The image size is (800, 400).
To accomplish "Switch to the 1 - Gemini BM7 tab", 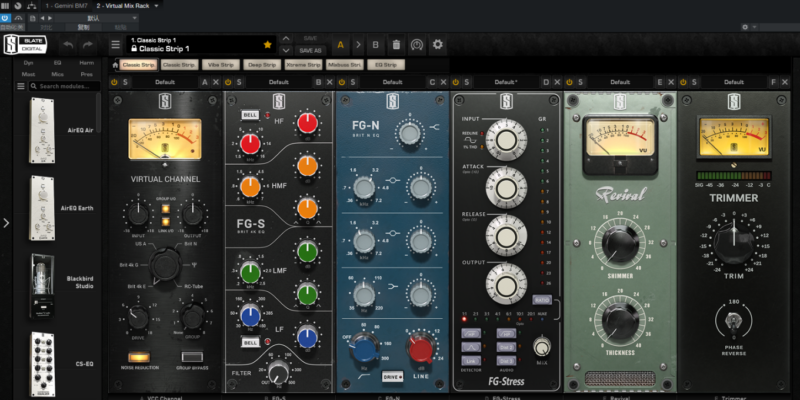I will 66,6.
